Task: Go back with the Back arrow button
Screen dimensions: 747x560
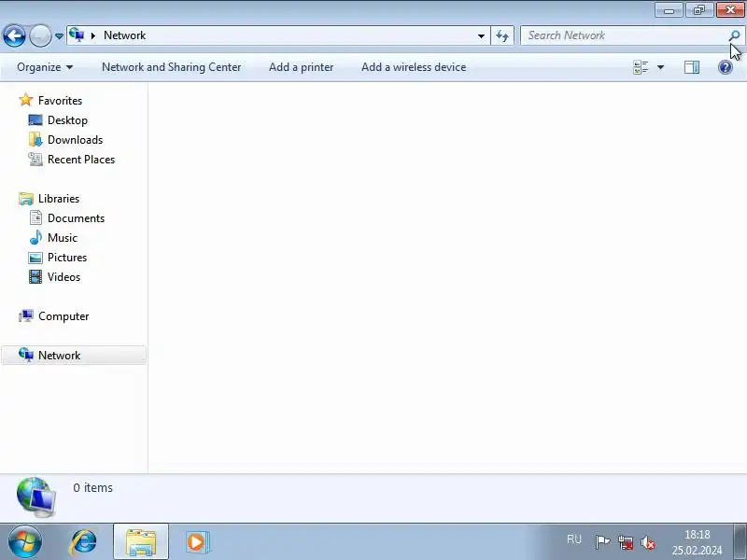Action: pyautogui.click(x=14, y=35)
